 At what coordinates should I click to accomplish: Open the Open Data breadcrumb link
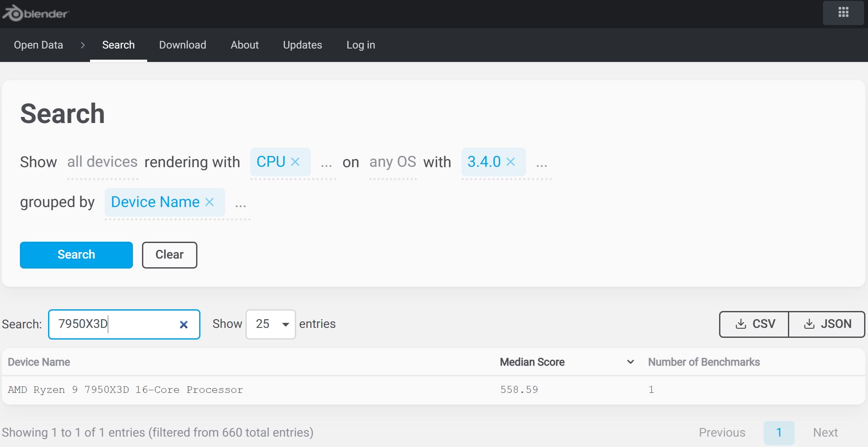tap(39, 45)
